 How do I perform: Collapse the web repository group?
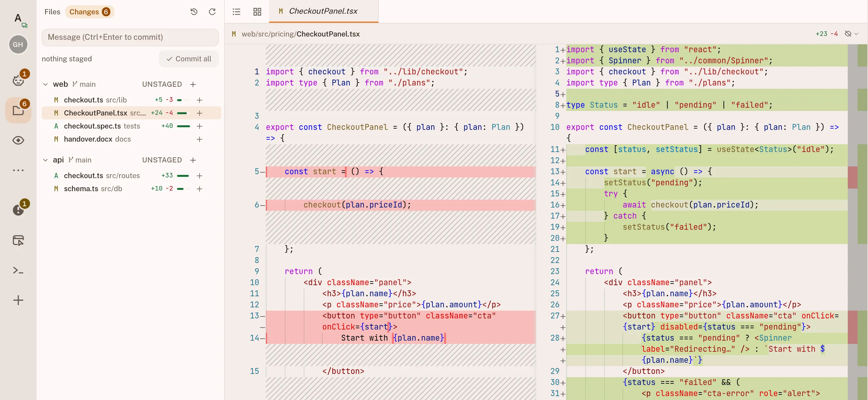pyautogui.click(x=45, y=84)
